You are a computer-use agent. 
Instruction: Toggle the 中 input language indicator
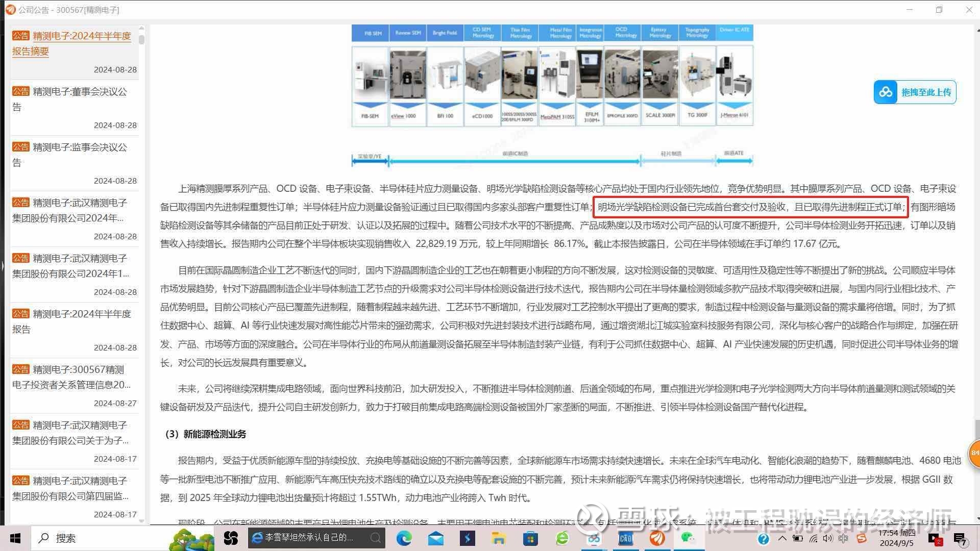[843, 538]
